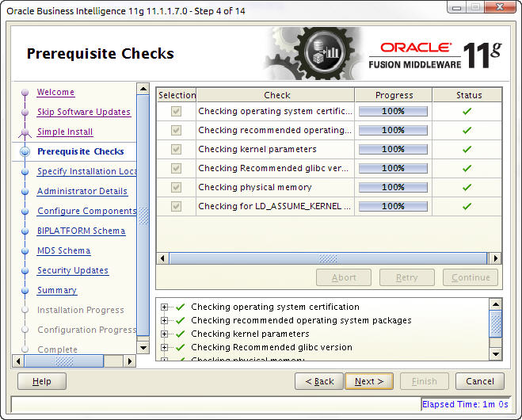Click status checkmark for kernel parameters row

[467, 149]
